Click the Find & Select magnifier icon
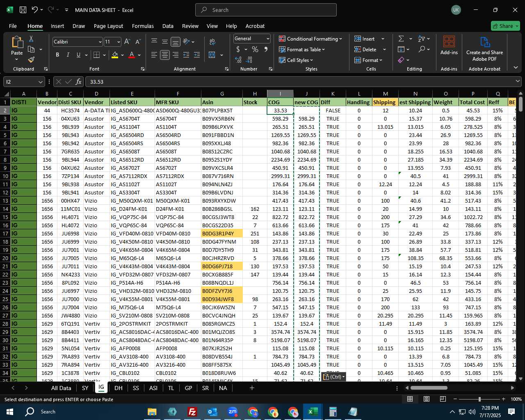The width and height of the screenshot is (525, 420). pos(422,49)
